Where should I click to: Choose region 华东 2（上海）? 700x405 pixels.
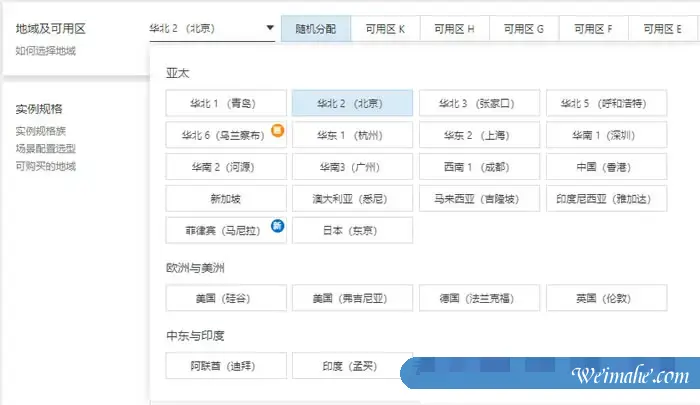[x=479, y=135]
